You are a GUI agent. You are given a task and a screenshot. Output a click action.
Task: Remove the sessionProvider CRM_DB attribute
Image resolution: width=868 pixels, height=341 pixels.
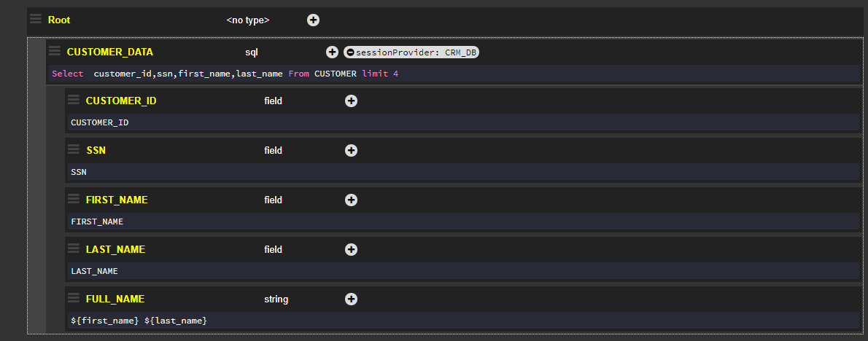(350, 52)
